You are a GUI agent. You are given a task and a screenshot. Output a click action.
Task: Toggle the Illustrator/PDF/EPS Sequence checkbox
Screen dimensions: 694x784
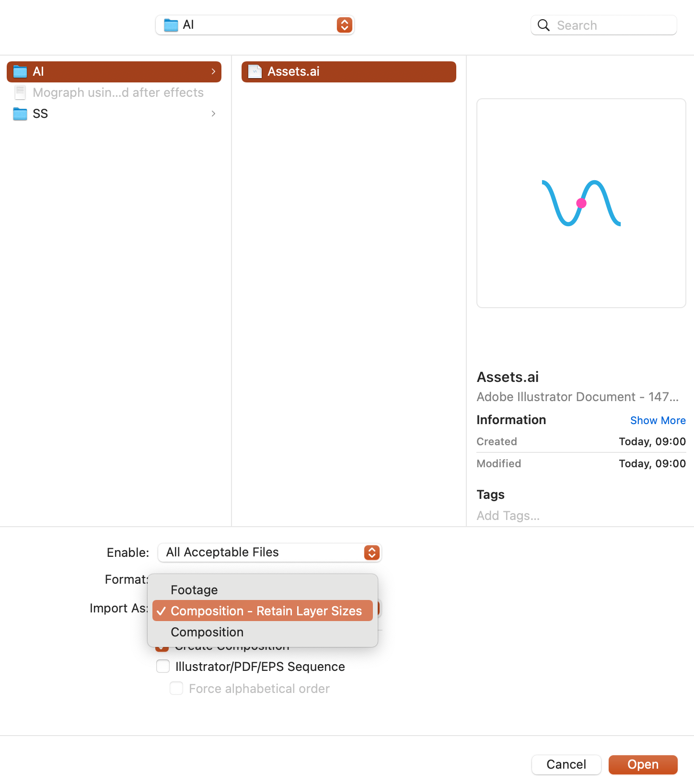(163, 666)
